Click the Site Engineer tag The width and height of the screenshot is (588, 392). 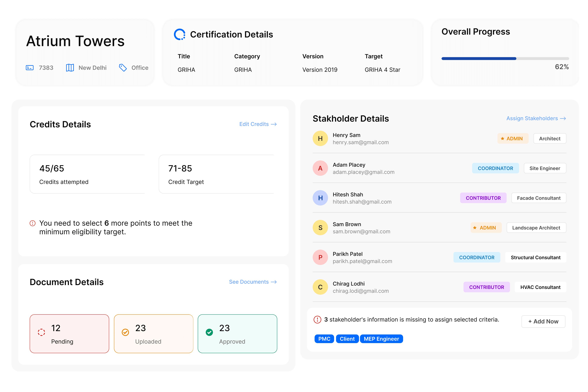click(545, 168)
